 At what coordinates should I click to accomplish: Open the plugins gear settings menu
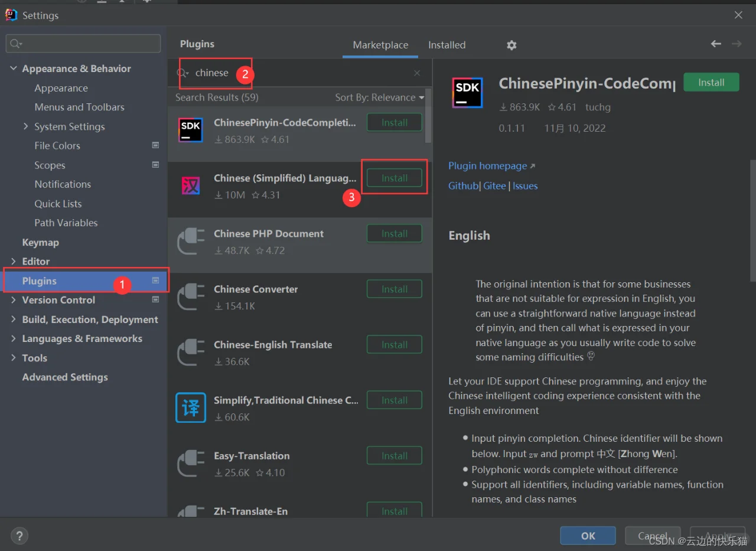[511, 45]
